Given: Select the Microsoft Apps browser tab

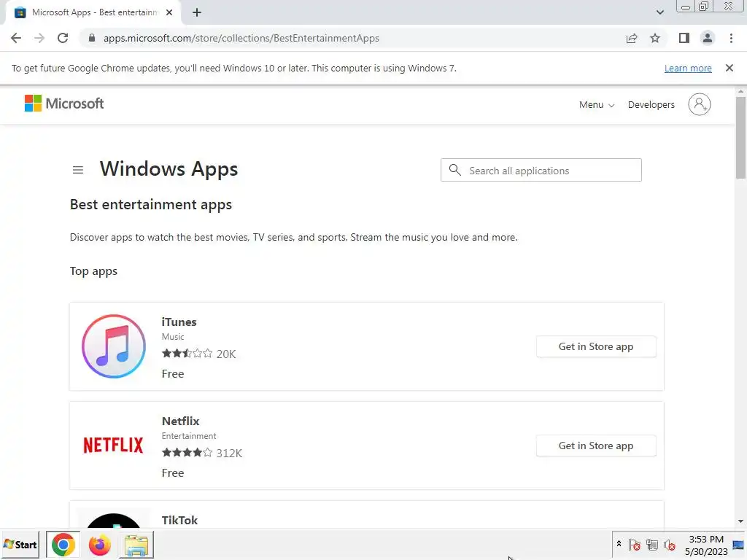Looking at the screenshot, I should tap(93, 13).
